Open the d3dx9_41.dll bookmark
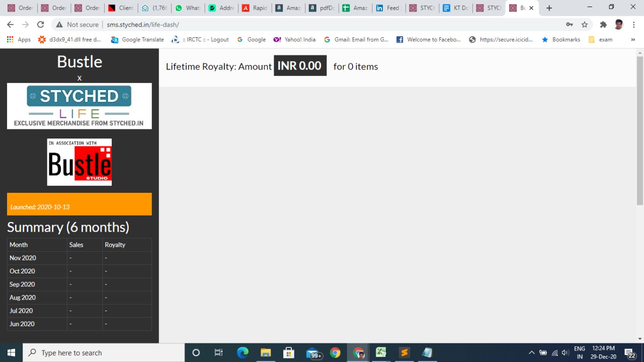The image size is (644, 362). point(69,39)
